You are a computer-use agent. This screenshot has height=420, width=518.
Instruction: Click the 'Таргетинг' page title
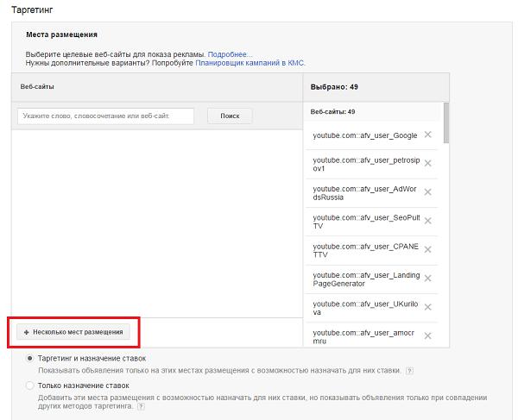[32, 9]
